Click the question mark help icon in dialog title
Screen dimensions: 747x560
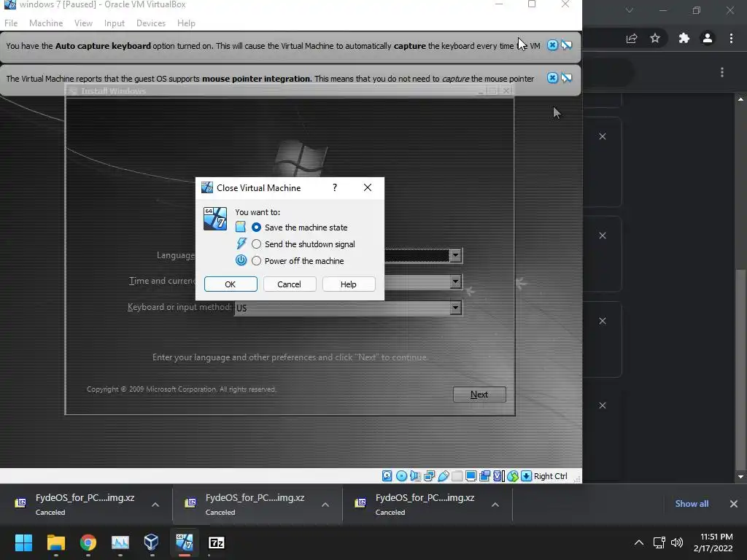(335, 187)
